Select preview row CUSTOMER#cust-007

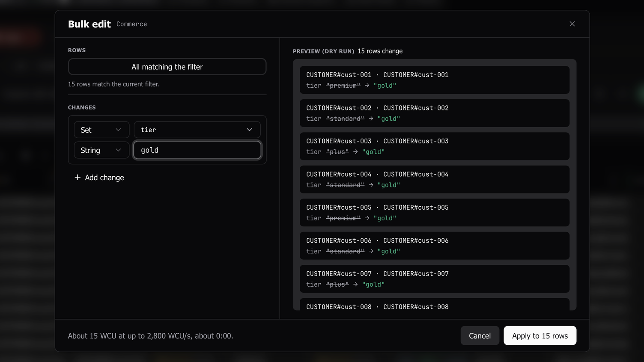[x=435, y=279]
